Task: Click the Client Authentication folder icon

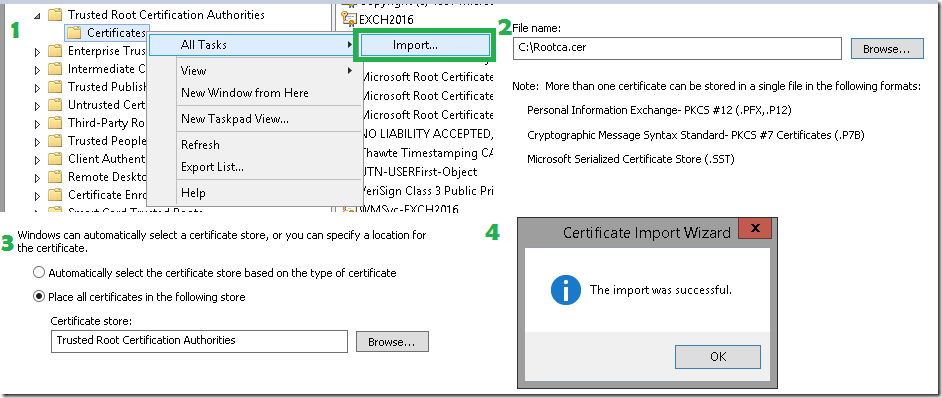Action: pos(55,159)
